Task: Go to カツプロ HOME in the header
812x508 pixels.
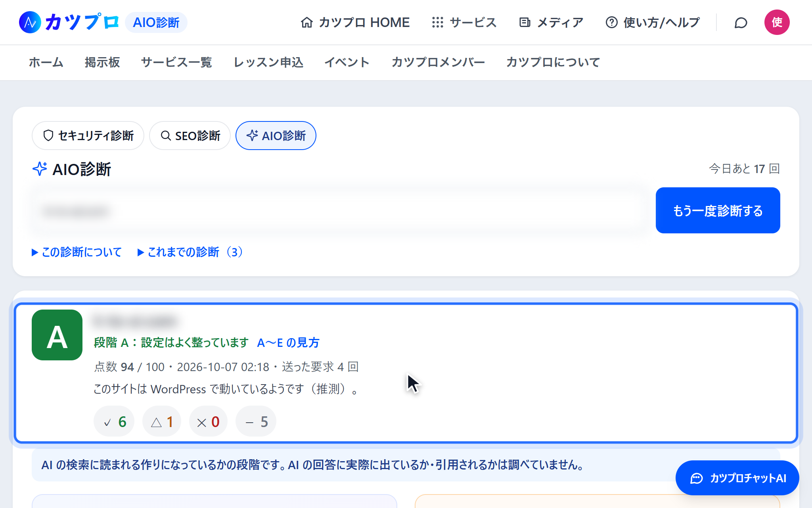Action: tap(355, 22)
